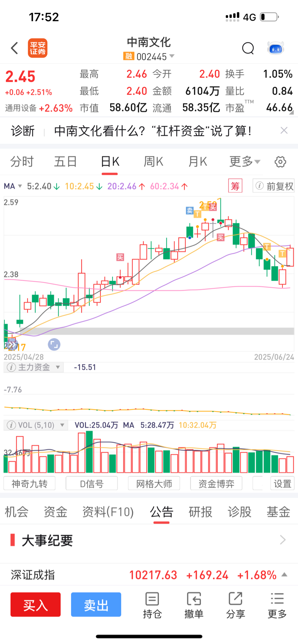
Task: Switch to 分时 chart tab
Action: [22, 162]
